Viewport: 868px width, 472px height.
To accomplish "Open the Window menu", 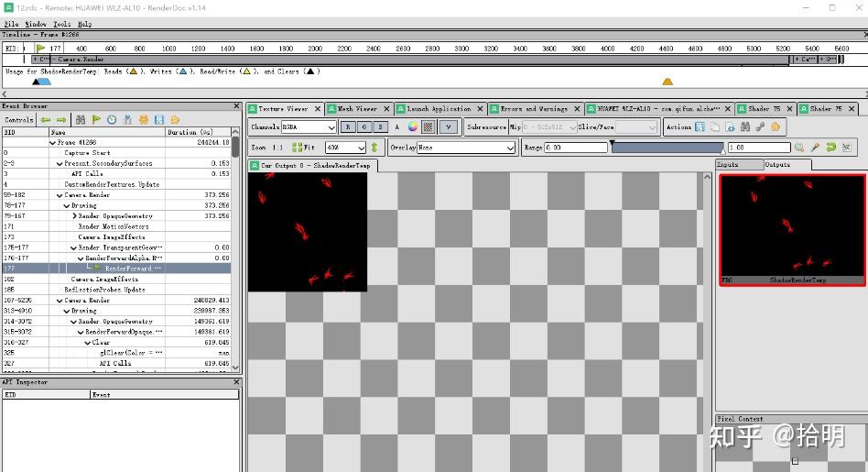I will tap(36, 24).
